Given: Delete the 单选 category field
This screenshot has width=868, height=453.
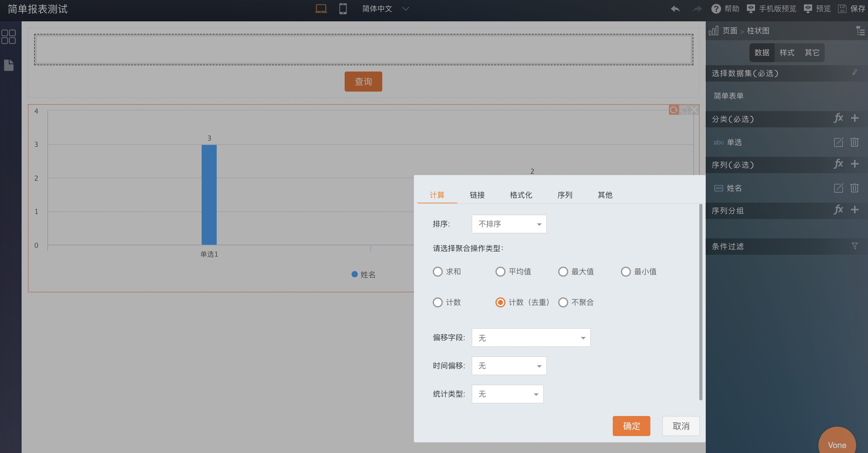Looking at the screenshot, I should point(854,142).
